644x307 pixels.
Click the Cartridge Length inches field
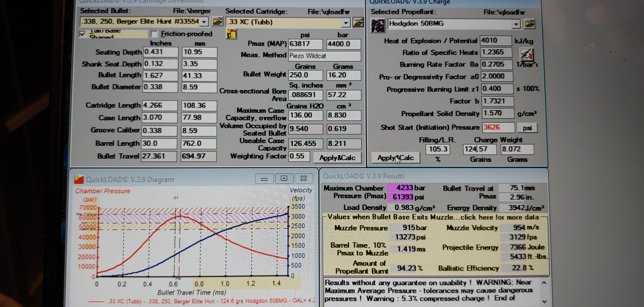[160, 105]
